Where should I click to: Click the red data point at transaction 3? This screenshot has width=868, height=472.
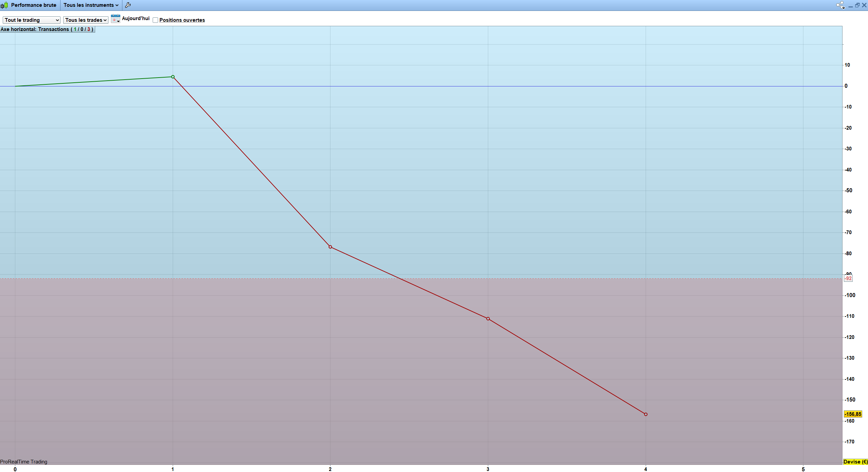(x=488, y=319)
